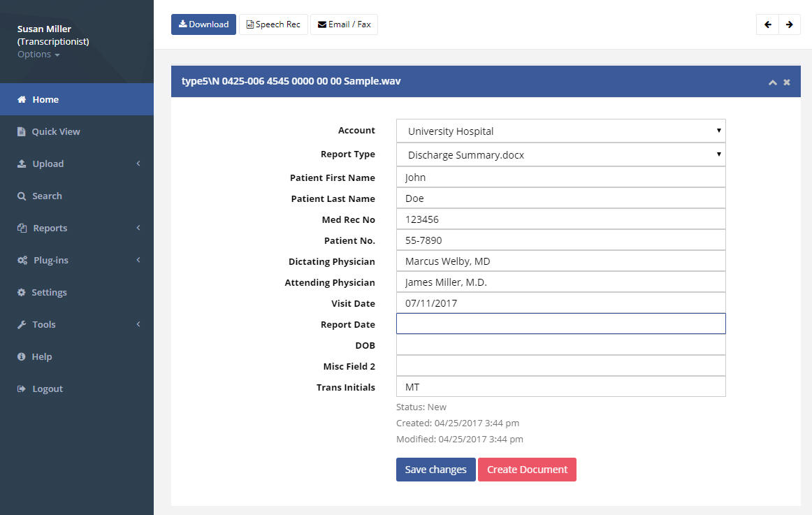Screen dimensions: 812x515
Task: Open Quick View in the sidebar
Action: click(x=77, y=131)
